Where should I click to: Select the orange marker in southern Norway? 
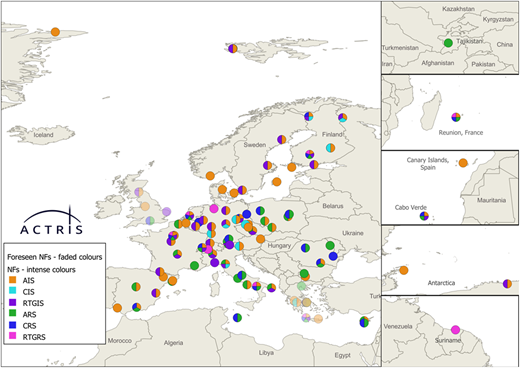point(210,176)
